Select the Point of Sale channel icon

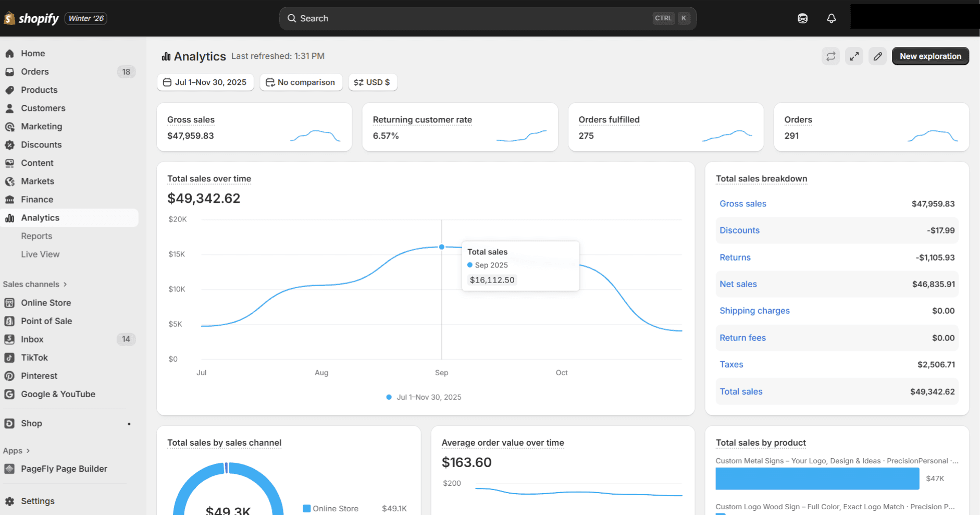pyautogui.click(x=10, y=321)
